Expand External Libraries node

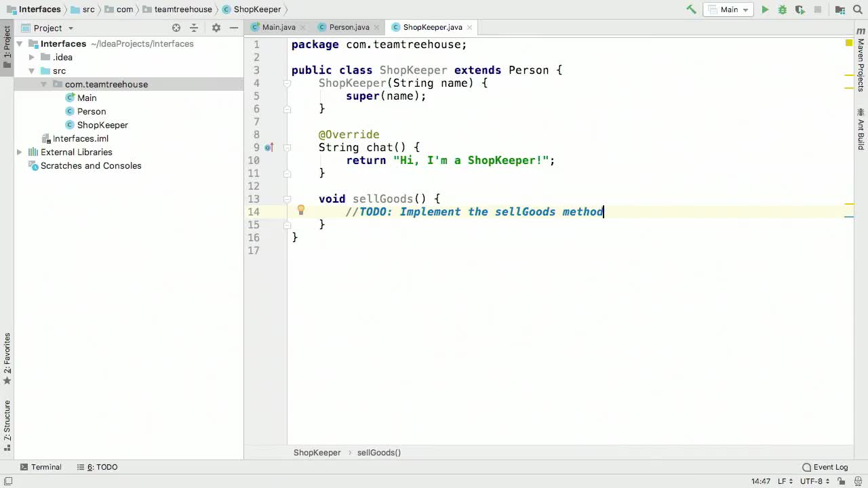coord(20,152)
